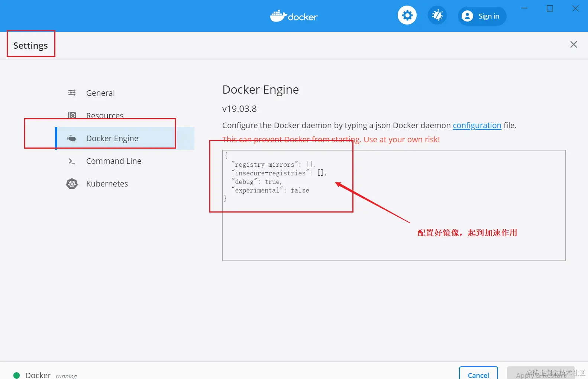Click the Docker whale logo

tap(294, 16)
